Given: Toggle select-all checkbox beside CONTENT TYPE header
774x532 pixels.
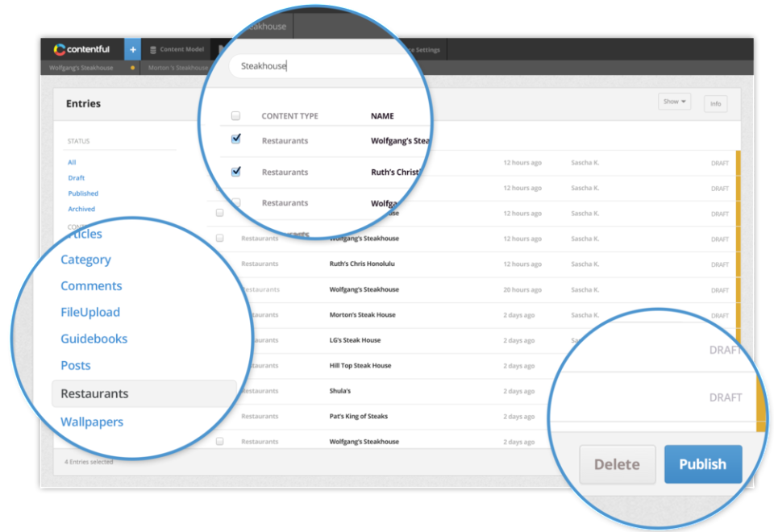Looking at the screenshot, I should (236, 115).
